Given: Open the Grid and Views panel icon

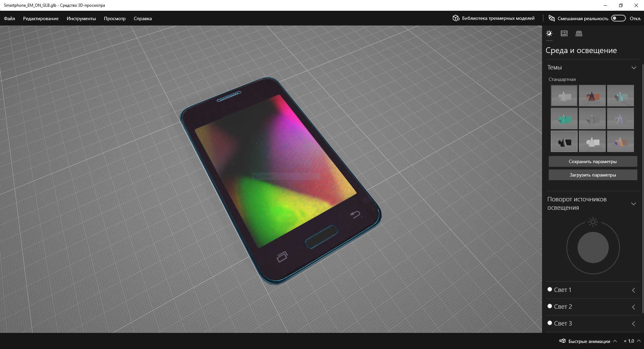Looking at the screenshot, I should [x=579, y=34].
